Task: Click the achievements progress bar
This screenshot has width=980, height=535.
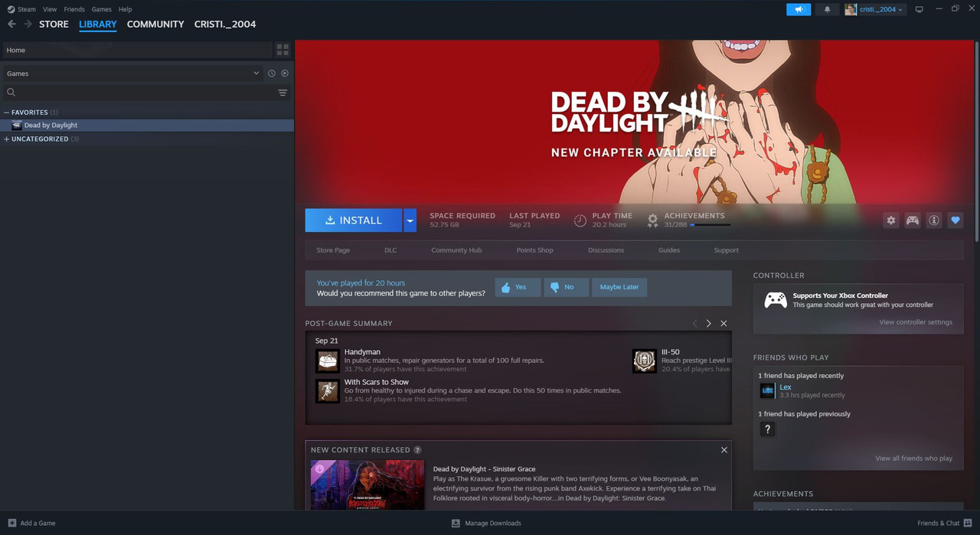Action: pos(710,225)
